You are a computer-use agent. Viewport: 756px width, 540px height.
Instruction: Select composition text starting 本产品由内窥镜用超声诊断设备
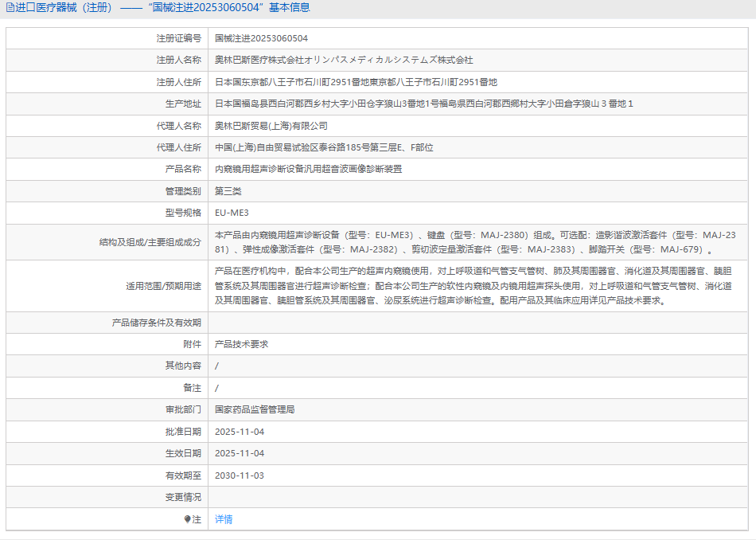[x=475, y=242]
